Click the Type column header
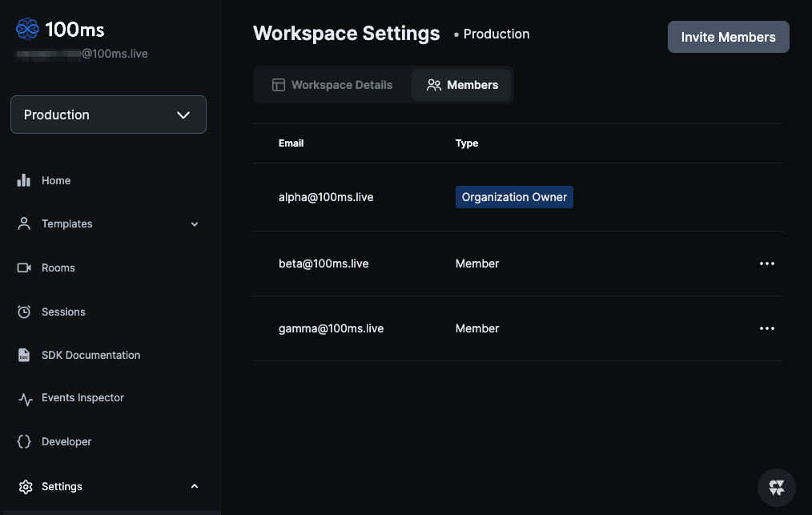 tap(467, 143)
